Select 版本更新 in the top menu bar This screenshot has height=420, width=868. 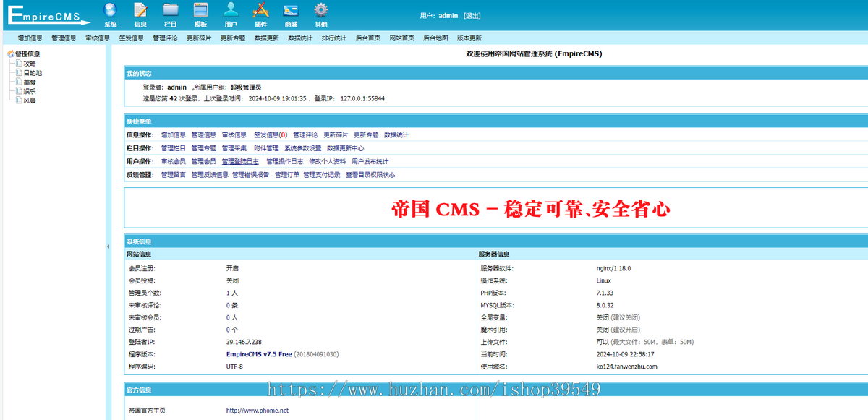[469, 38]
